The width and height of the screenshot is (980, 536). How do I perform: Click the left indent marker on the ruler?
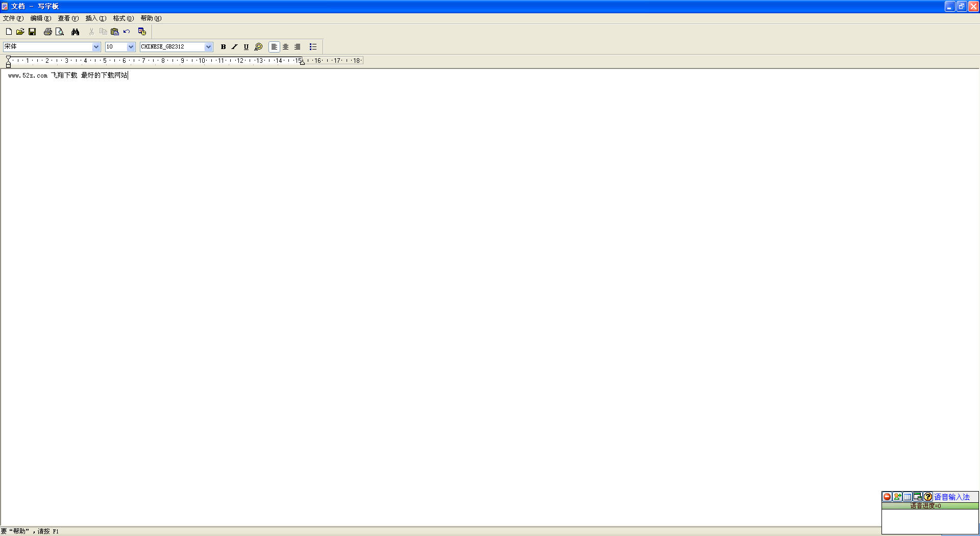click(8, 65)
